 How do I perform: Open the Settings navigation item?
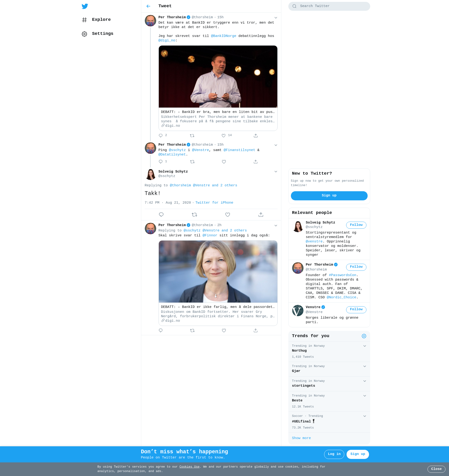click(98, 34)
